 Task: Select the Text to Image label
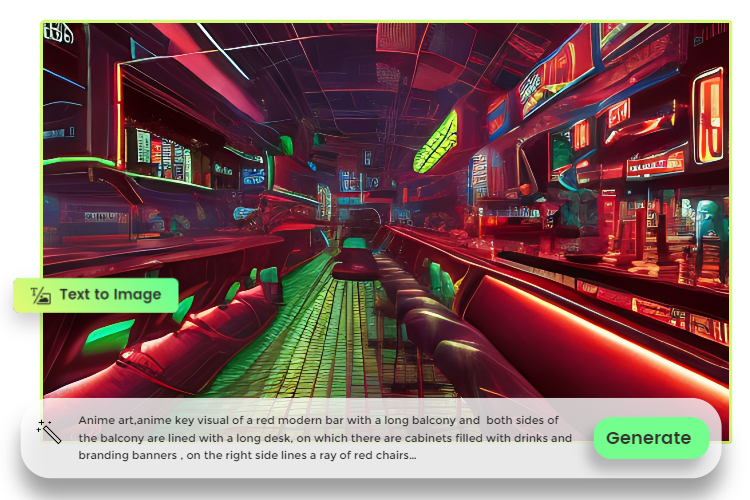pyautogui.click(x=110, y=295)
